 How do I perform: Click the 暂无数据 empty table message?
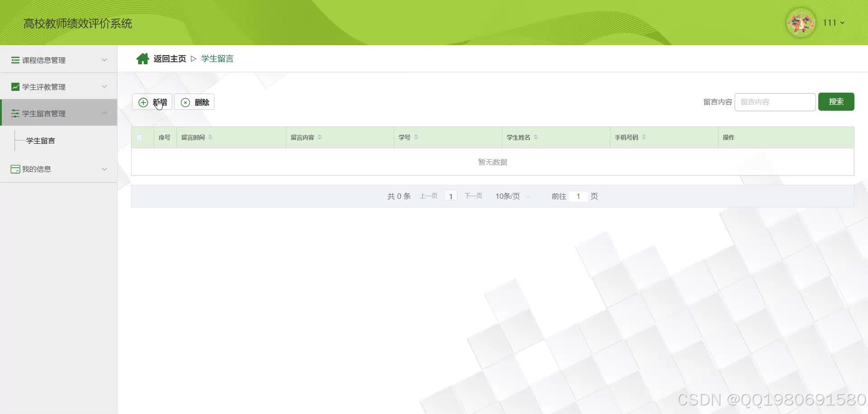tap(493, 162)
